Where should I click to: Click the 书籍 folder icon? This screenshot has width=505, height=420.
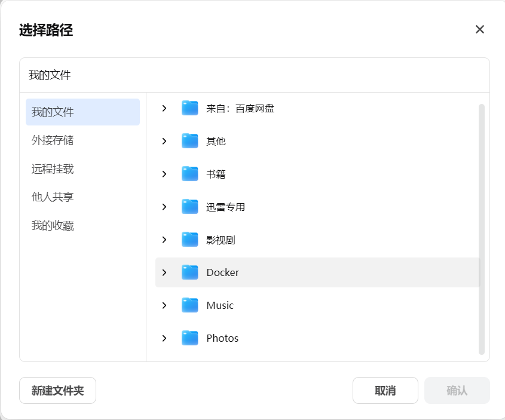[189, 174]
